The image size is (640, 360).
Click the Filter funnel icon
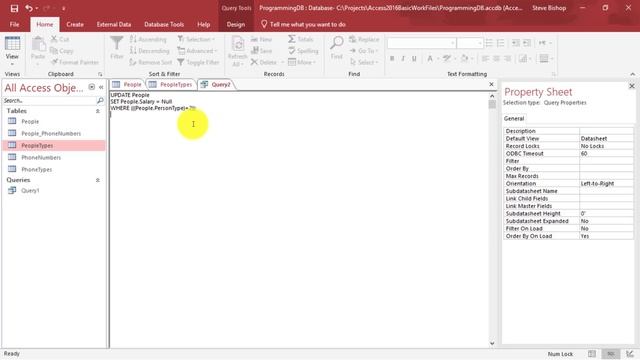coord(116,43)
